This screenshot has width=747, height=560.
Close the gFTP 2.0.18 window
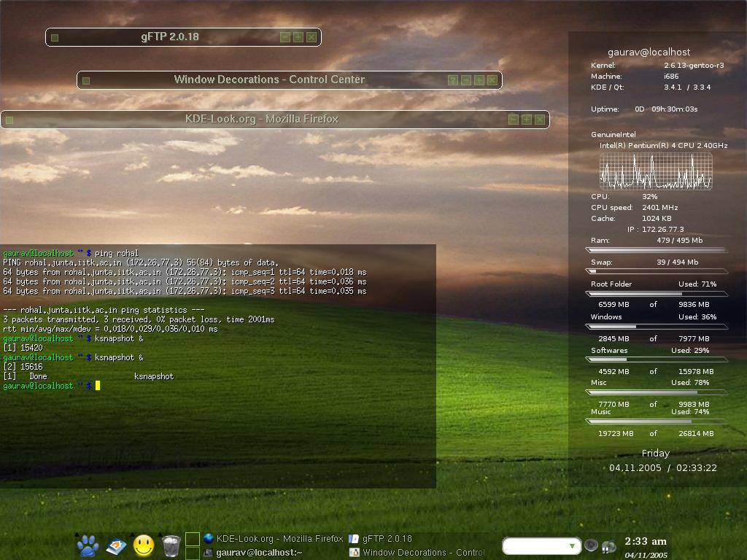click(311, 37)
